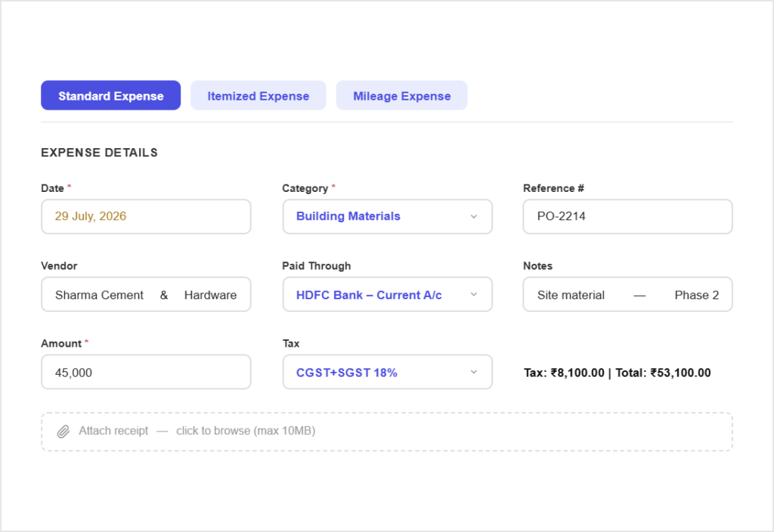774x532 pixels.
Task: Edit the Vendor field Sharma Cement & Hardware
Action: [x=146, y=295]
